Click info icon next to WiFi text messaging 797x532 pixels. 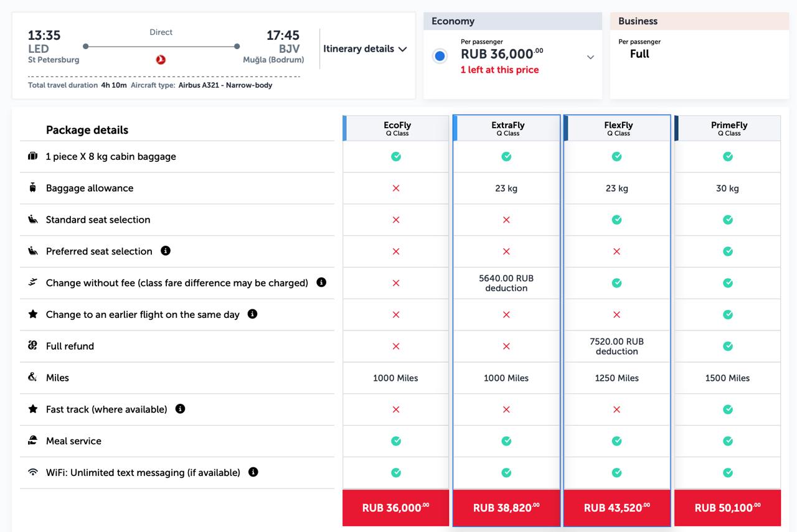[x=253, y=472]
